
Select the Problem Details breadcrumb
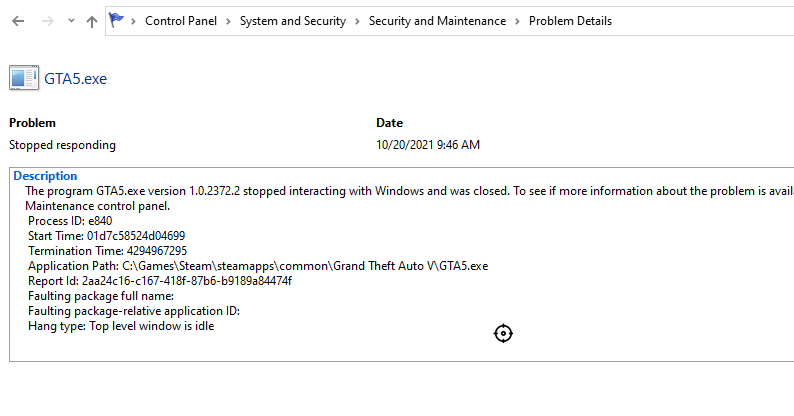[x=570, y=21]
